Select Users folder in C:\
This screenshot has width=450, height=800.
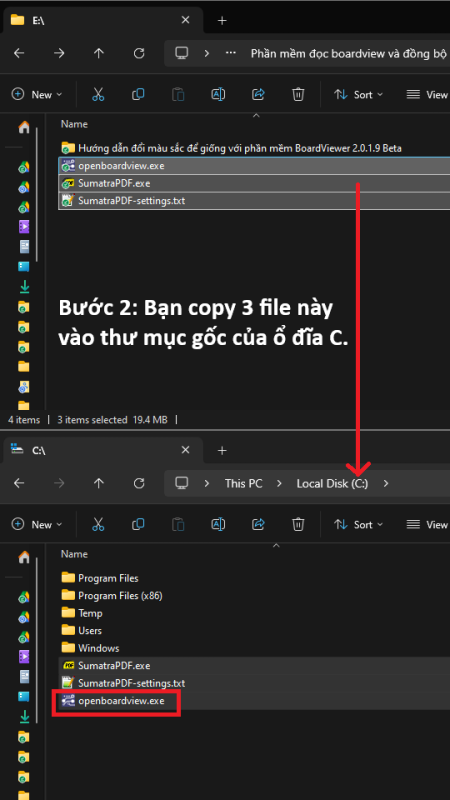[x=81, y=631]
